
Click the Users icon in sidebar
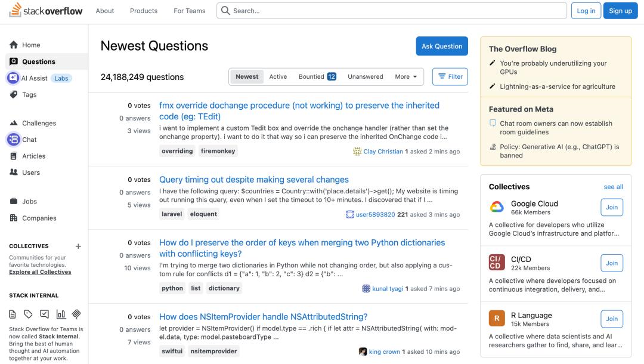point(14,172)
